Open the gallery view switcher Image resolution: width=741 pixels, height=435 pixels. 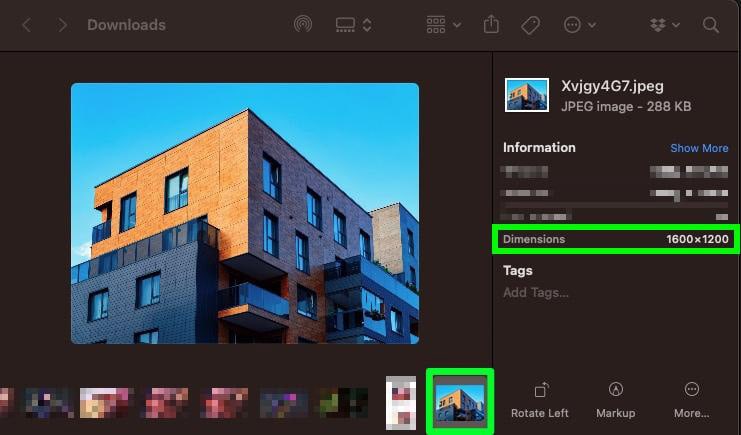pyautogui.click(x=353, y=25)
